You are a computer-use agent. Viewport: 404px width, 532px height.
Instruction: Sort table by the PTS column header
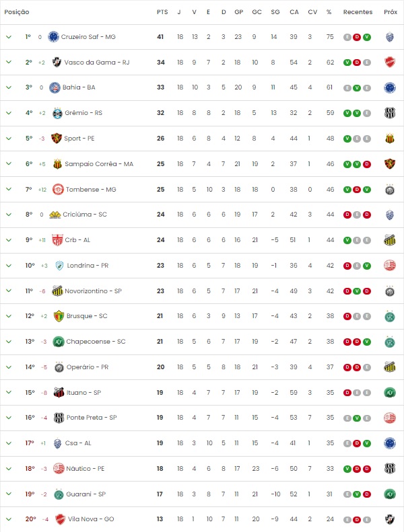(x=162, y=12)
